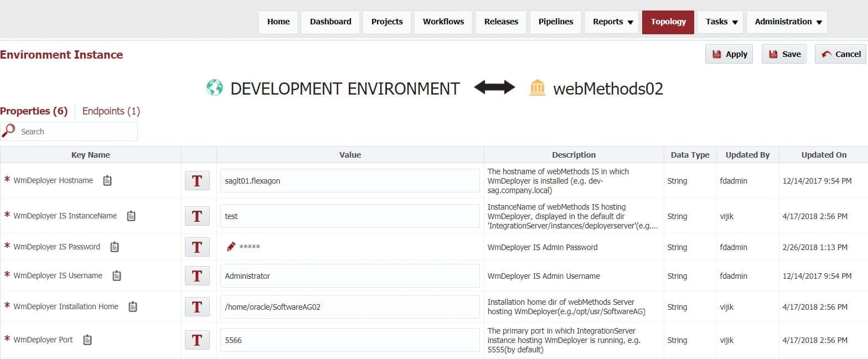Click the Port value field containing 5566
The image size is (868, 359).
click(x=350, y=340)
